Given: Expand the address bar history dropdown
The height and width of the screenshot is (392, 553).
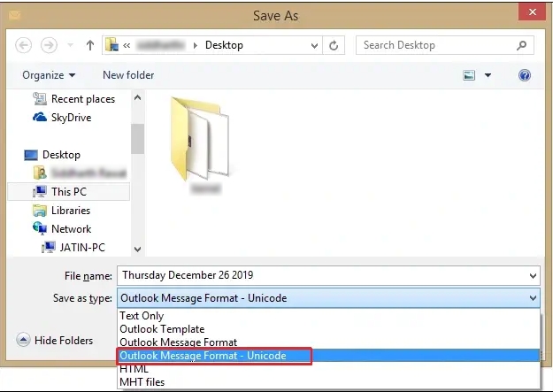Looking at the screenshot, I should (314, 45).
